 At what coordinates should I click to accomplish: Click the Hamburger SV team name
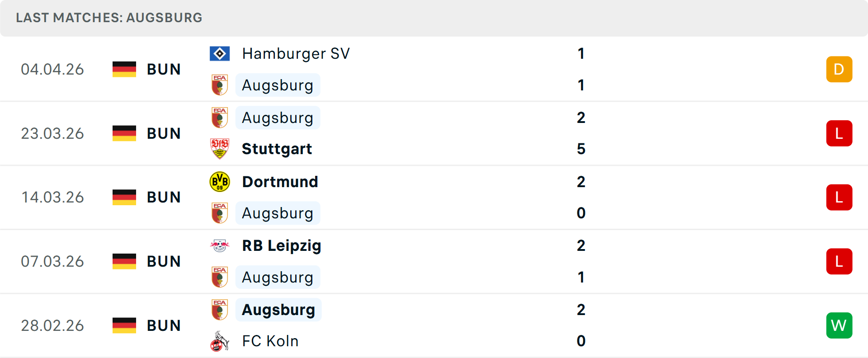point(296,53)
